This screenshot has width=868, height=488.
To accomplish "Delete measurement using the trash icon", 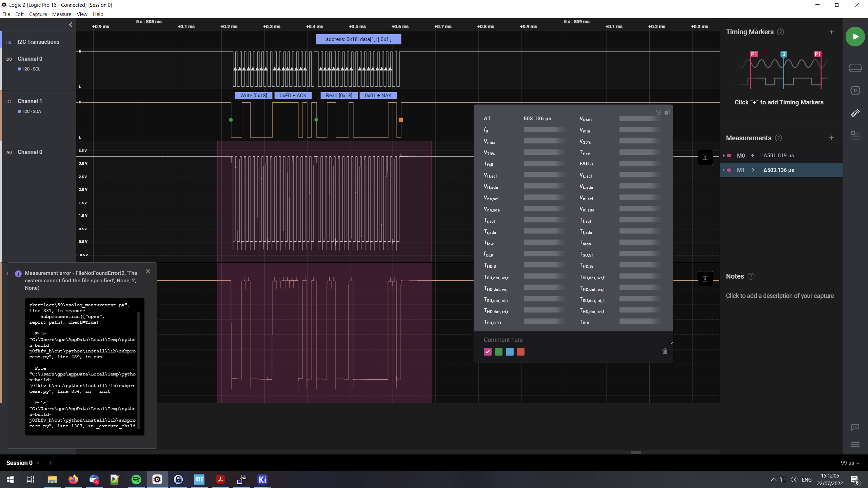I will click(x=665, y=351).
